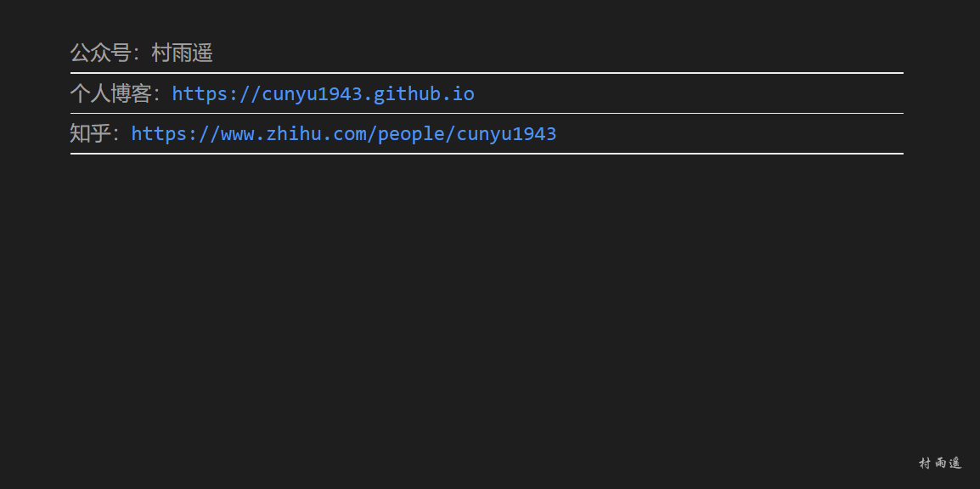980x489 pixels.
Task: Click cunyu1943 at end of zhihu link
Action: (x=506, y=133)
